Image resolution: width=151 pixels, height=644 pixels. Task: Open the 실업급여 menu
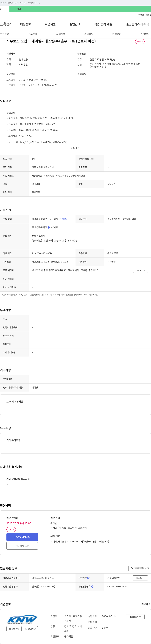click(x=75, y=24)
